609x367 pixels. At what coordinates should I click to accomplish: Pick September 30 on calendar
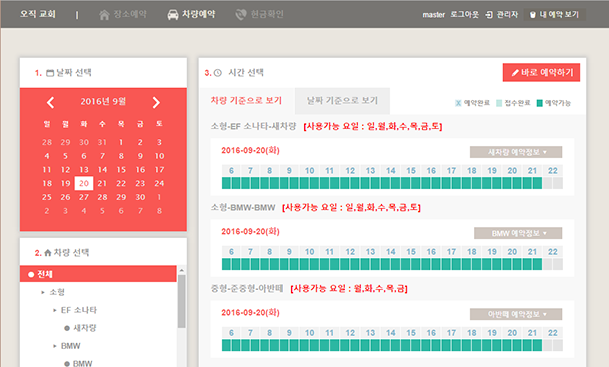pos(140,197)
